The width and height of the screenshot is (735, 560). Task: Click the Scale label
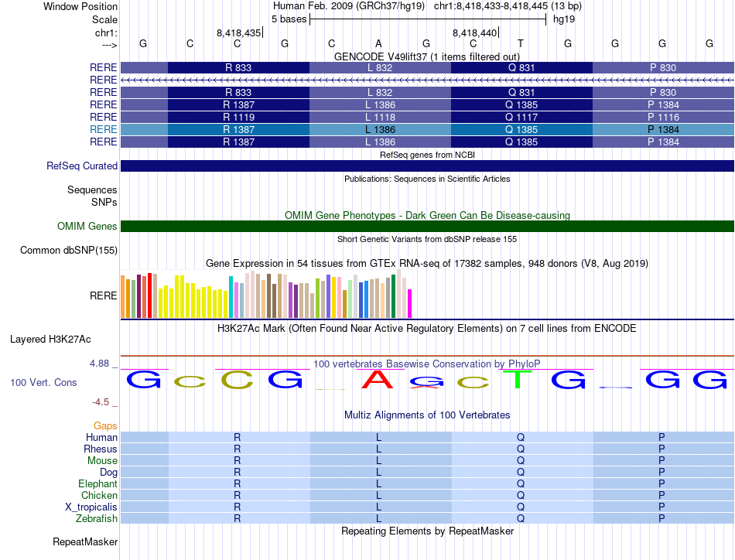[104, 19]
